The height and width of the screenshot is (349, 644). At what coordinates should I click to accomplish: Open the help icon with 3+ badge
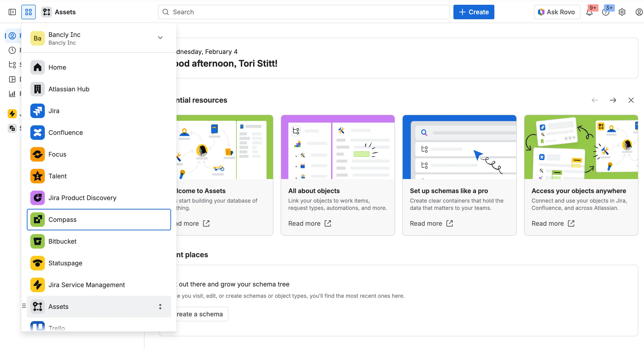coord(606,12)
